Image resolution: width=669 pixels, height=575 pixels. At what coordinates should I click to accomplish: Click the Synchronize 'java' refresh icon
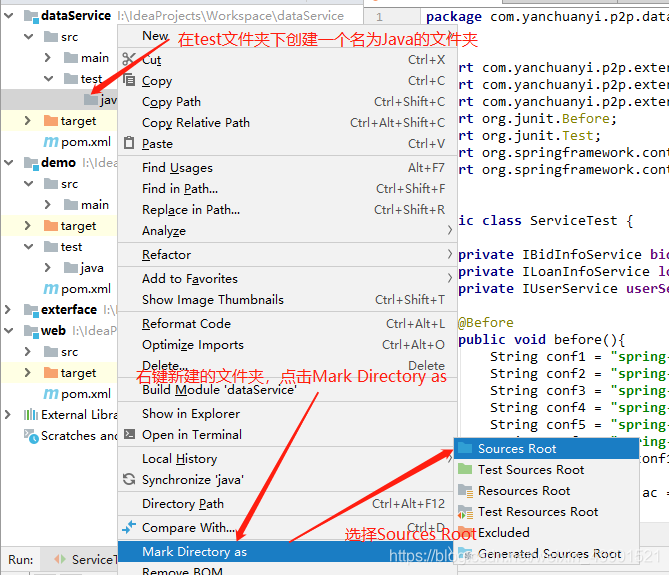point(129,479)
